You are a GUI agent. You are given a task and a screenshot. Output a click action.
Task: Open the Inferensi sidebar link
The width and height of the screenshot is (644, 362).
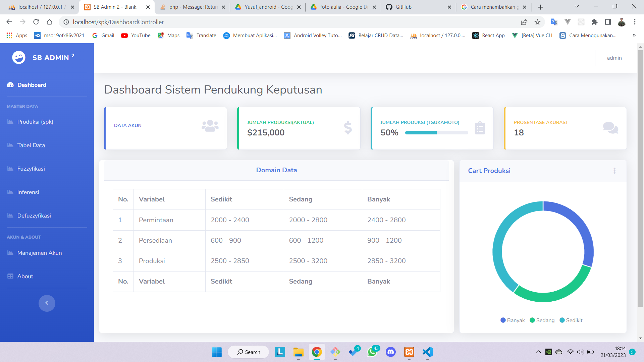click(x=28, y=192)
